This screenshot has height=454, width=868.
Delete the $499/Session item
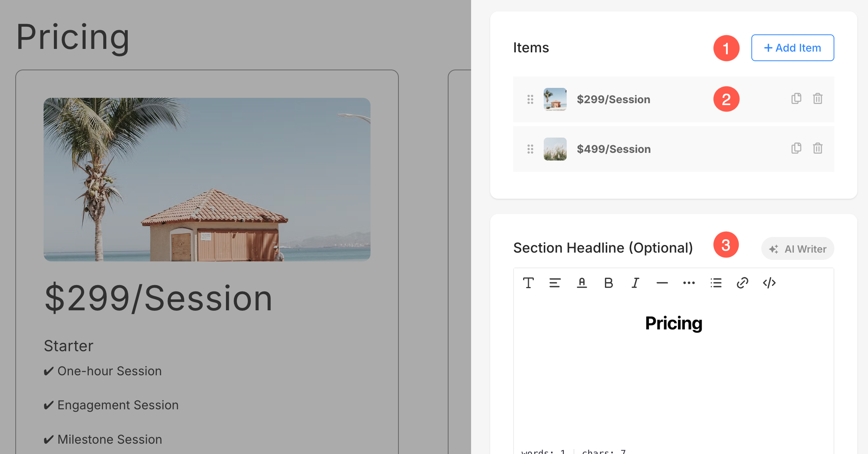[x=818, y=148]
